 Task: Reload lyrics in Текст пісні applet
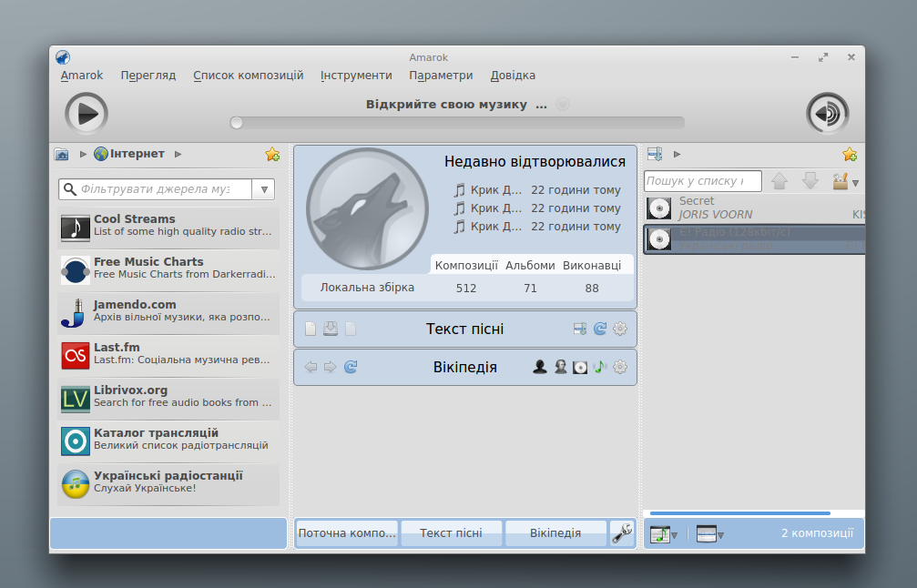click(x=600, y=329)
